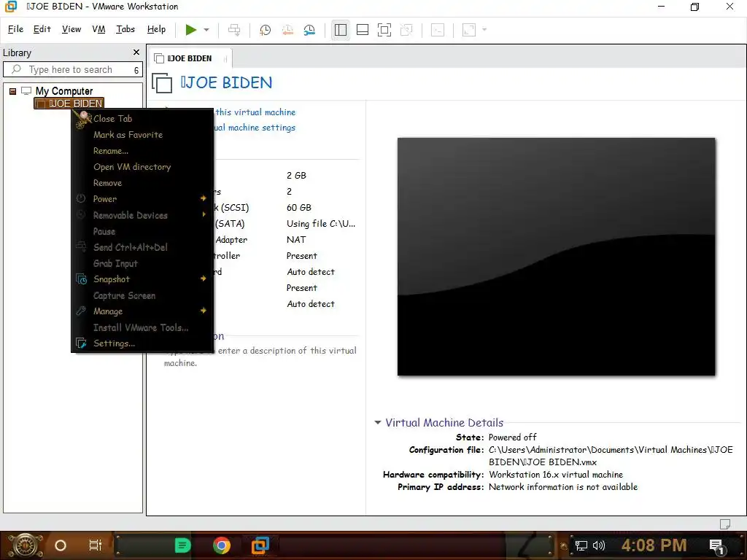Toggle the thumbnail bar view icon
Viewport: 747px width, 560px height.
coord(363,30)
